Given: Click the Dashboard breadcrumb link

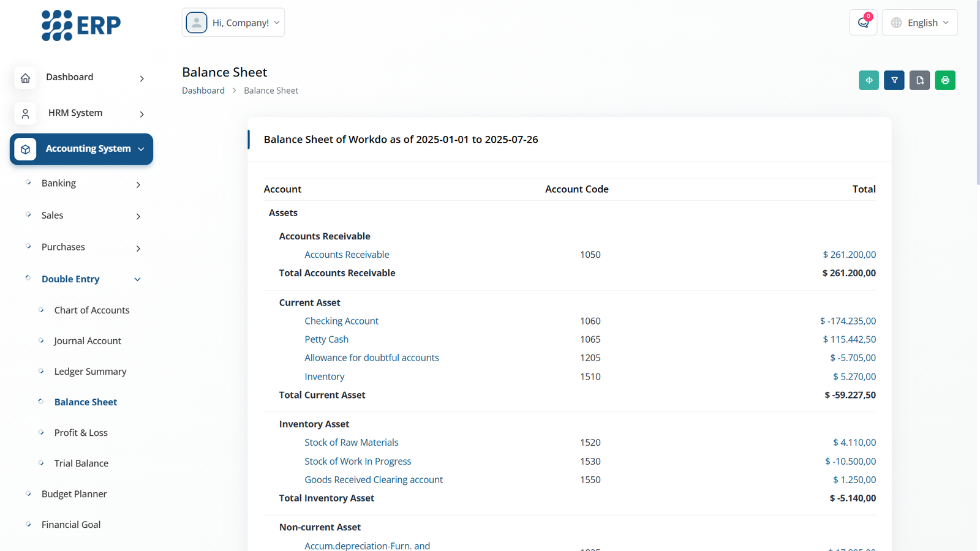Looking at the screenshot, I should coord(203,91).
